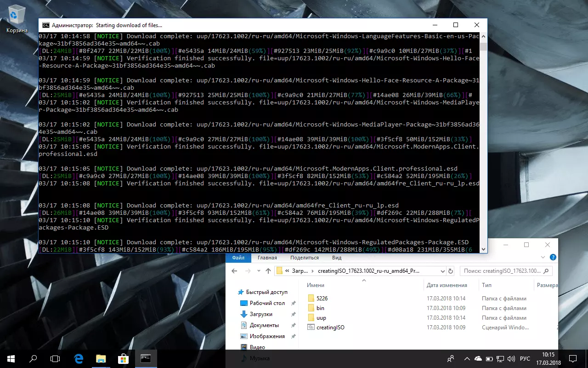Sort files by Дата изменения column
Screen dimensions: 588x368
(447, 285)
